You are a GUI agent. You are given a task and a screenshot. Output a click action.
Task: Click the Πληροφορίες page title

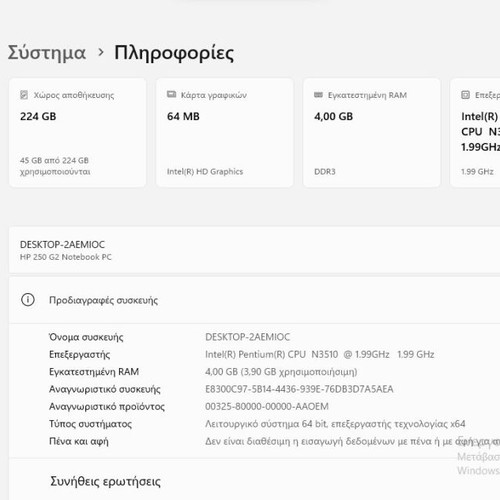174,53
